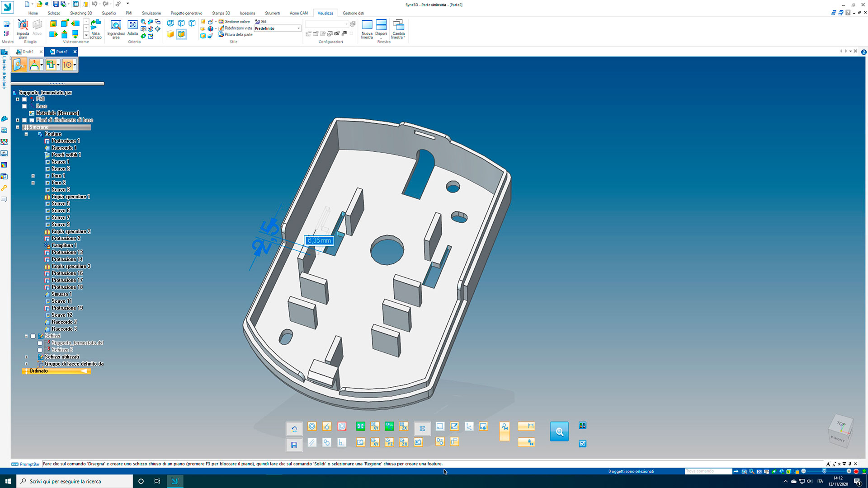Expand the Foro 2 node
868x488 pixels.
pos(33,183)
